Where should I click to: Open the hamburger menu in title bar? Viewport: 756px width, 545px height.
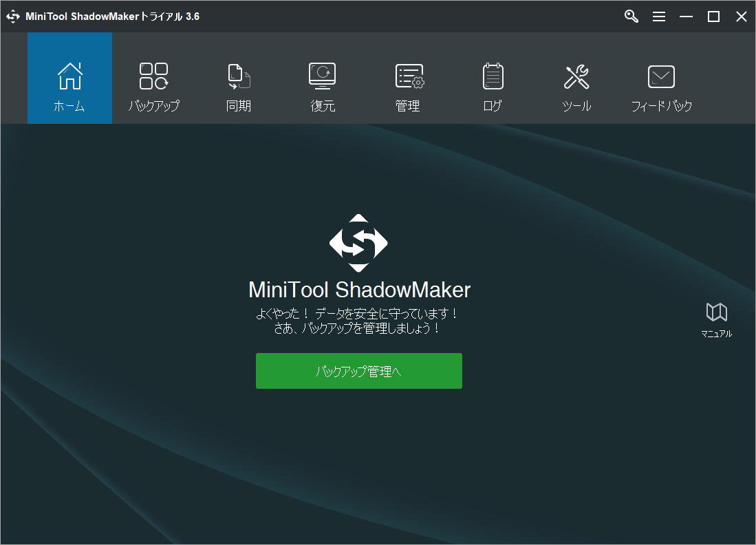click(x=659, y=17)
